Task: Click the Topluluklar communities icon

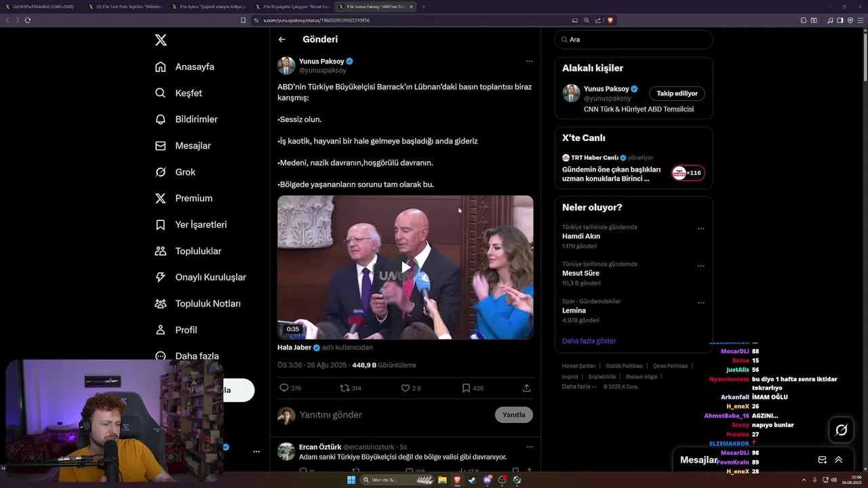Action: tap(161, 251)
